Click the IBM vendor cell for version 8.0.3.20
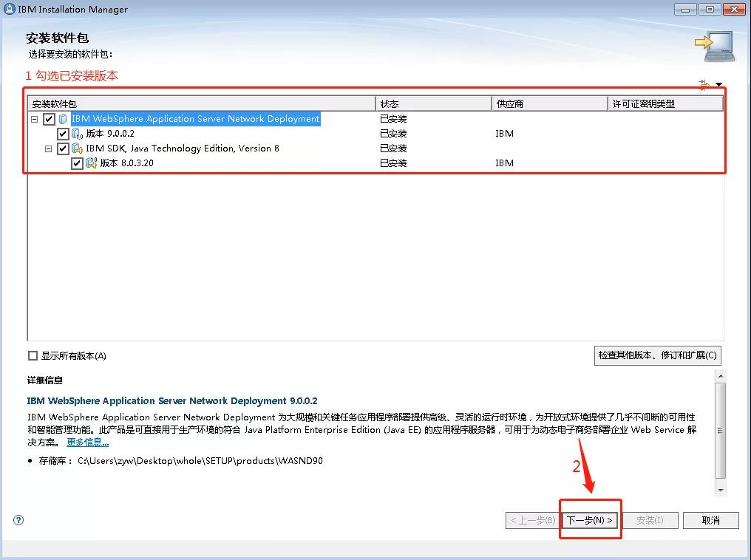Viewport: 751px width, 560px height. pyautogui.click(x=504, y=163)
